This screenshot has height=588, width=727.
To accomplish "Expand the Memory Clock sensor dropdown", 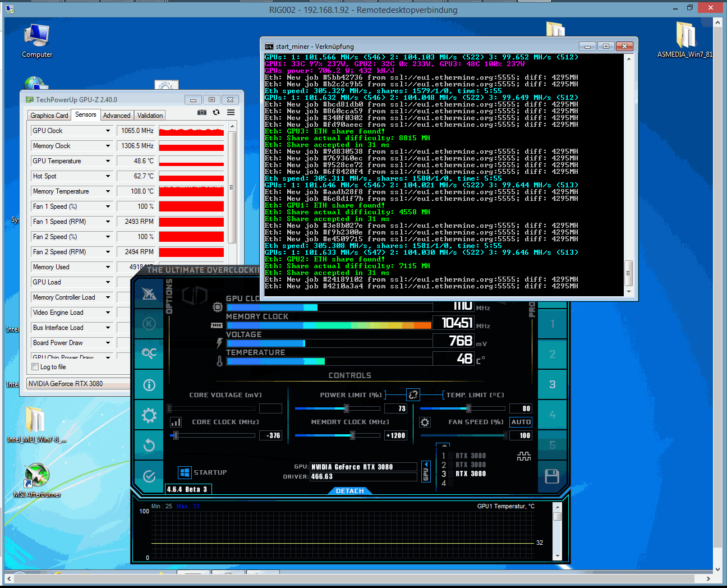I will [x=108, y=146].
